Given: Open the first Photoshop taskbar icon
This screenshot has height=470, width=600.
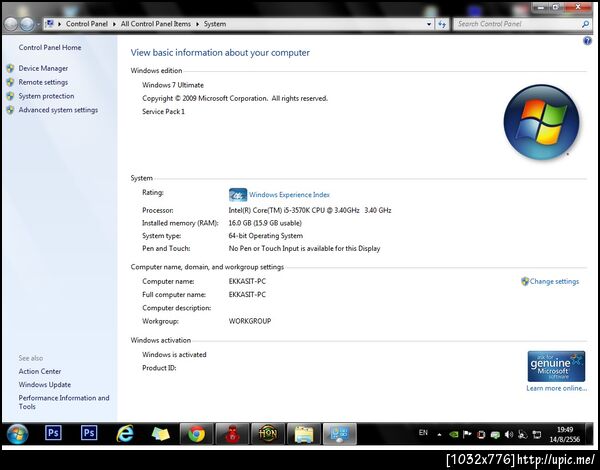Looking at the screenshot, I should (53, 433).
